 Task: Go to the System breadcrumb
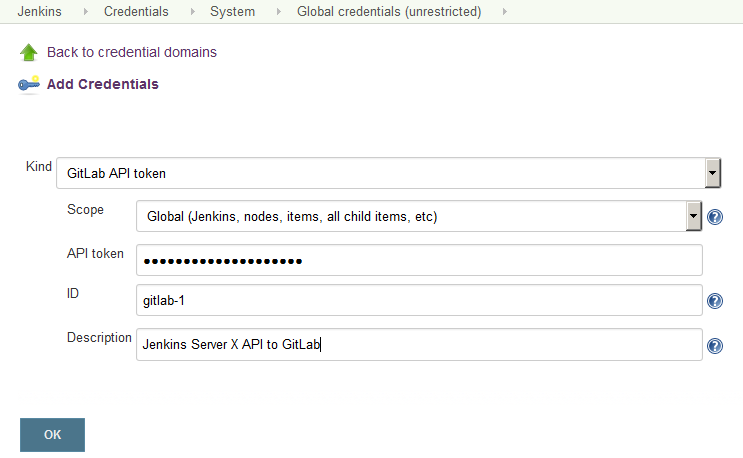232,11
